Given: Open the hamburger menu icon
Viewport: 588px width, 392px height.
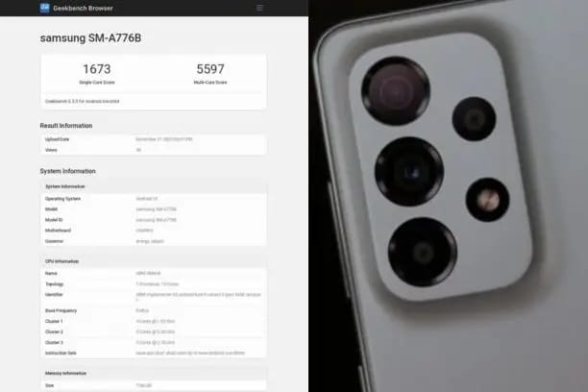Looking at the screenshot, I should [259, 8].
